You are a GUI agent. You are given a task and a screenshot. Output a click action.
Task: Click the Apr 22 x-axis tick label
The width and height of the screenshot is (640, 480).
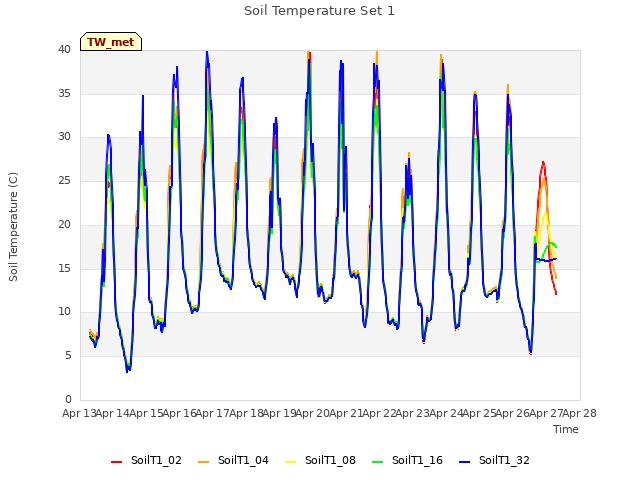[x=380, y=413]
